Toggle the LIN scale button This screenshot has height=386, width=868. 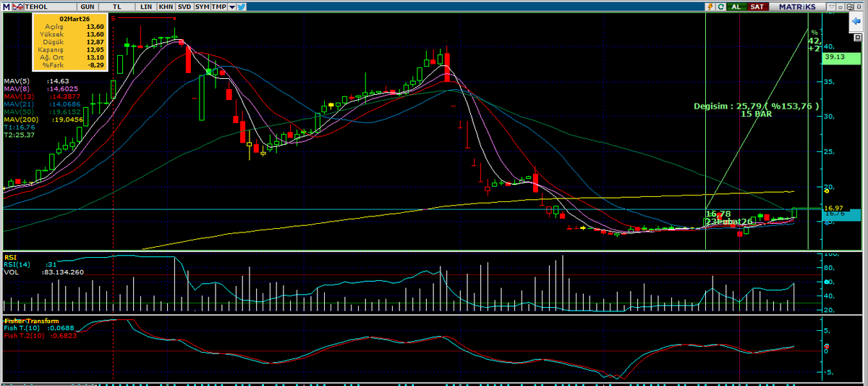click(x=146, y=7)
